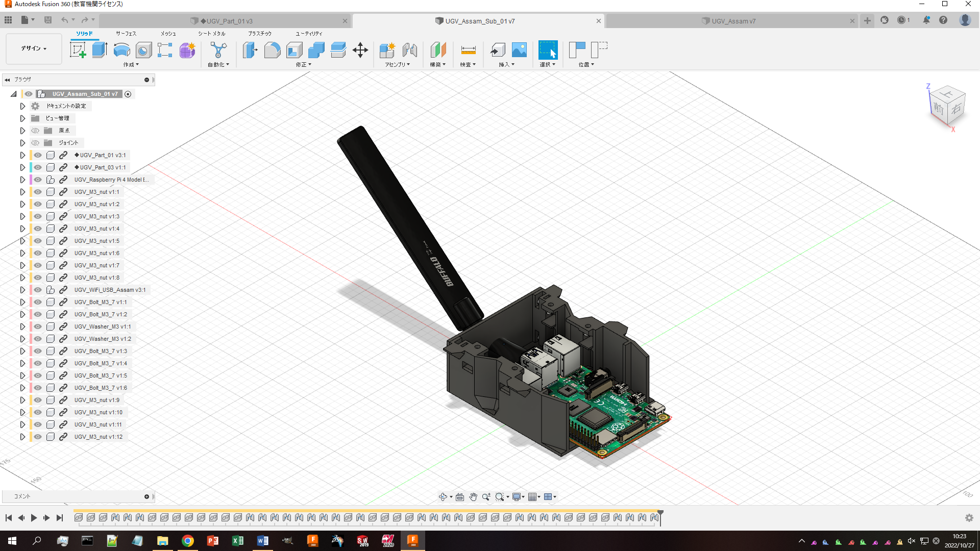
Task: Switch to the プラスチック tab
Action: pyautogui.click(x=260, y=34)
